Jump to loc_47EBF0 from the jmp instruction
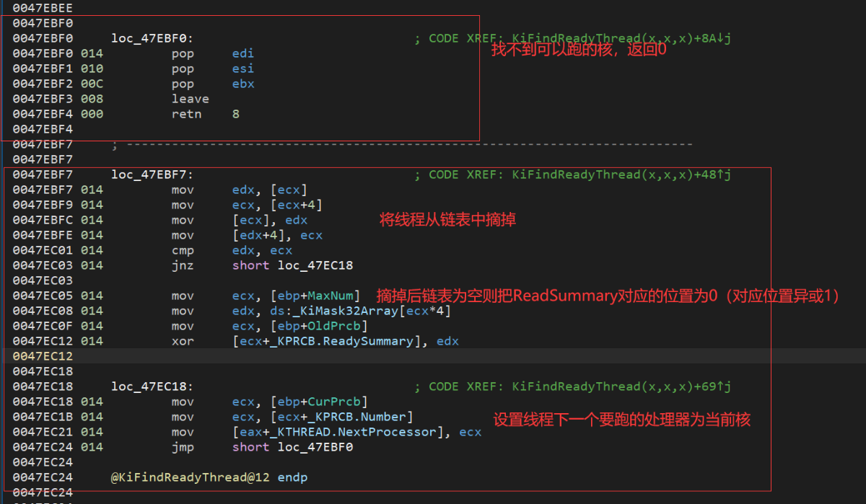Image resolution: width=866 pixels, height=504 pixels. pyautogui.click(x=315, y=447)
